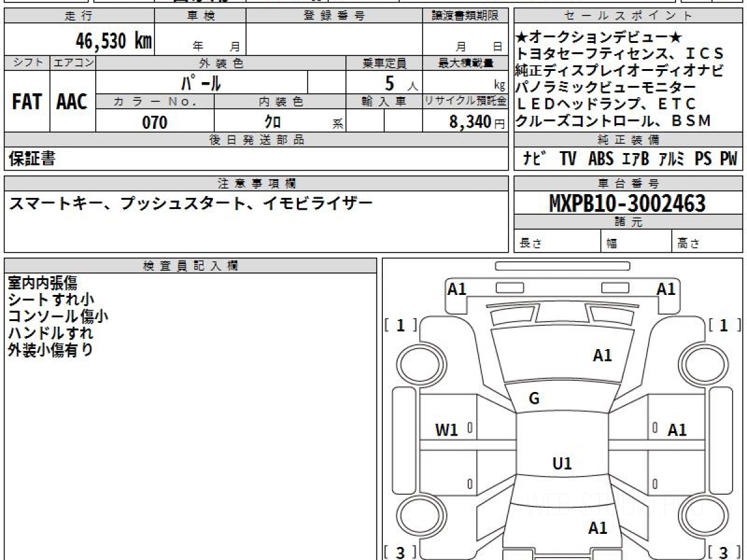Select the アルミ wheels item
The image size is (747, 560).
pos(672,159)
